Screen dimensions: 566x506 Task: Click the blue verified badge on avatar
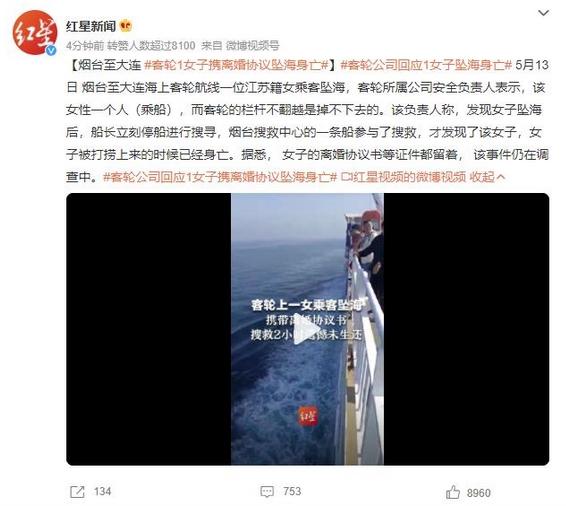[51, 50]
